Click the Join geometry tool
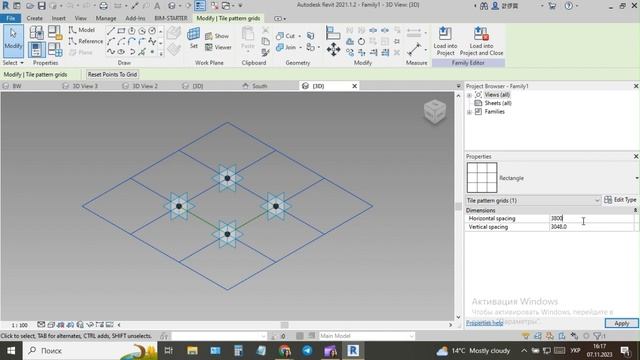 (x=286, y=47)
